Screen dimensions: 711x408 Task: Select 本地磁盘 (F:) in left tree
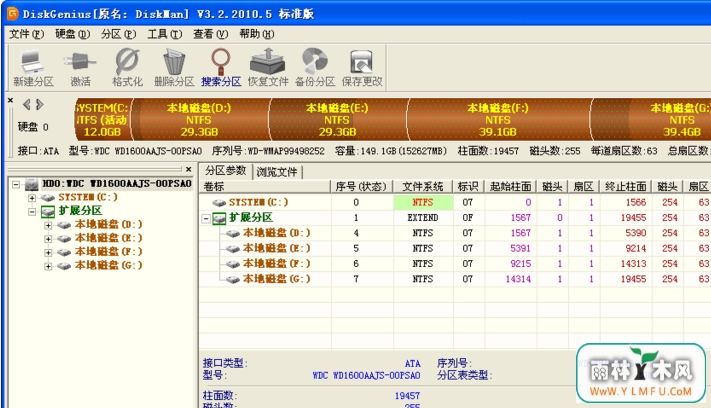coord(108,252)
